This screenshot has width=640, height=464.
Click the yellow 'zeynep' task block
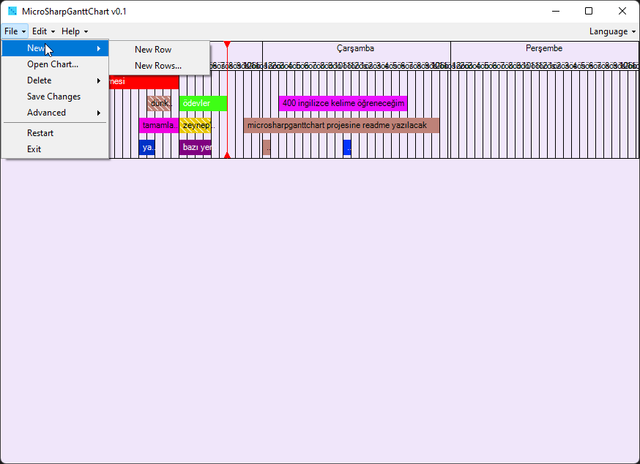(195, 125)
